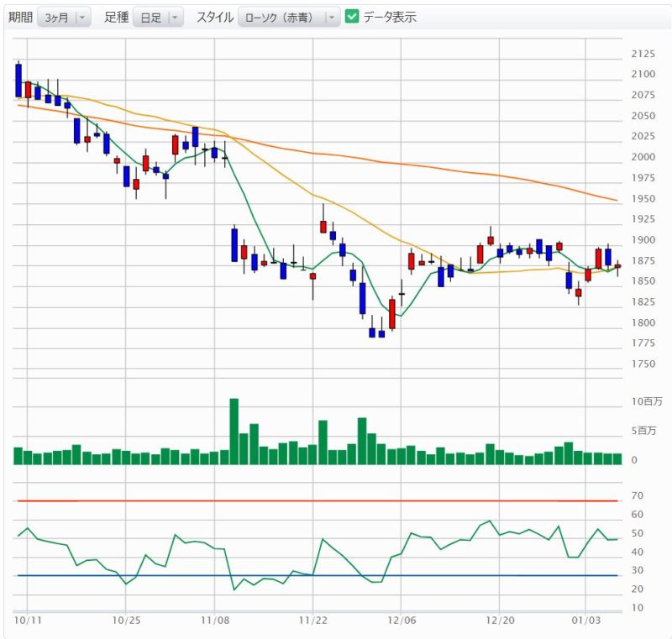Image resolution: width=672 pixels, height=639 pixels.
Task: Click the スタイル label
Action: pos(215,17)
